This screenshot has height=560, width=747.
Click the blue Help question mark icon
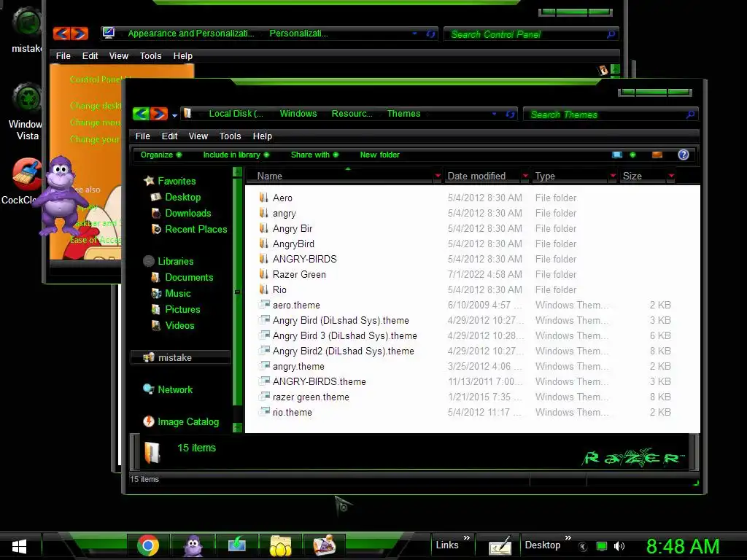point(683,155)
